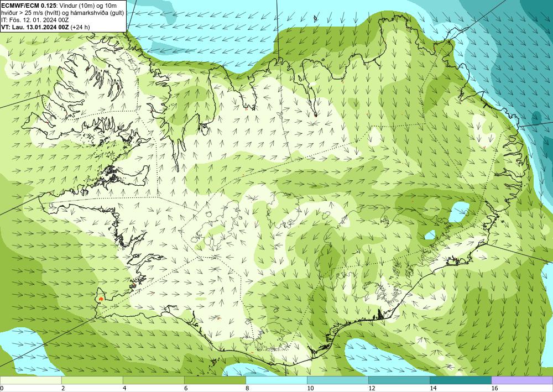Screen dimensions: 553x392
Task: Click the "VT: Lau. 13.01.2024 00Z" valid time
Action: (x=35, y=27)
